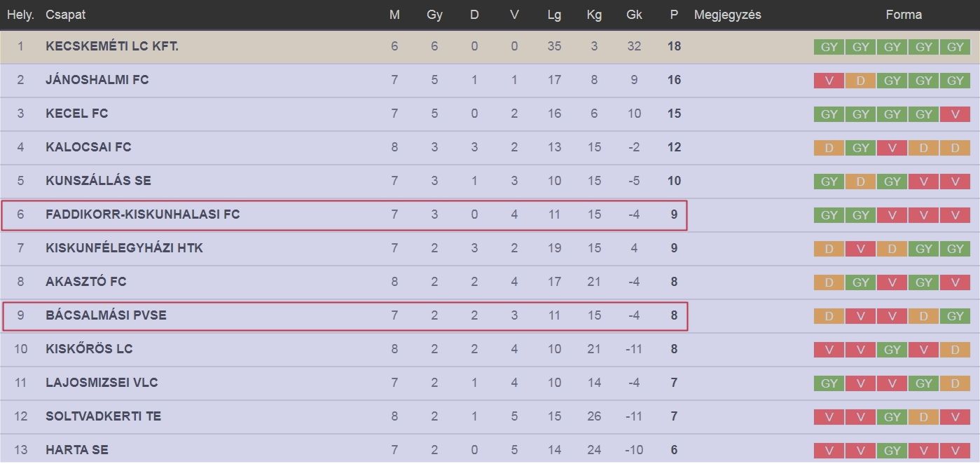The width and height of the screenshot is (980, 464).
Task: Open the Faddikorr-Kiskunhalasi FC team link
Action: click(142, 214)
